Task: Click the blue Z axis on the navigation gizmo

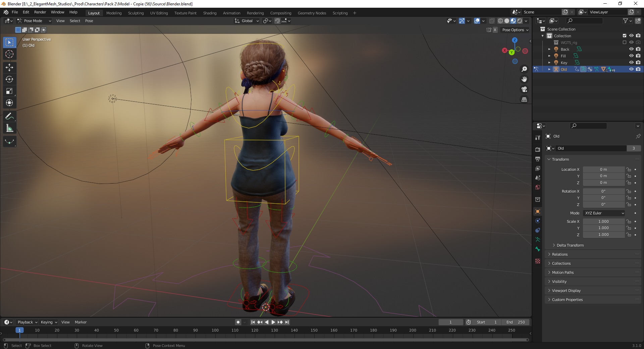Action: point(515,40)
